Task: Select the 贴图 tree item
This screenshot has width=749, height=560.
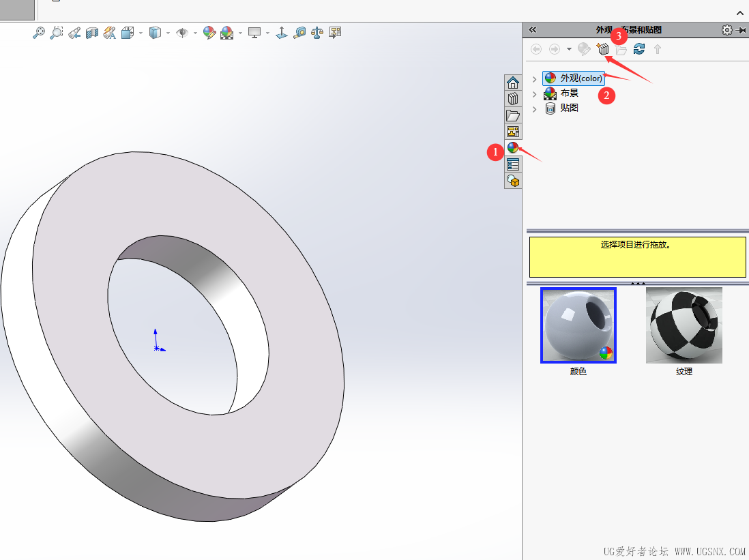Action: click(x=569, y=108)
